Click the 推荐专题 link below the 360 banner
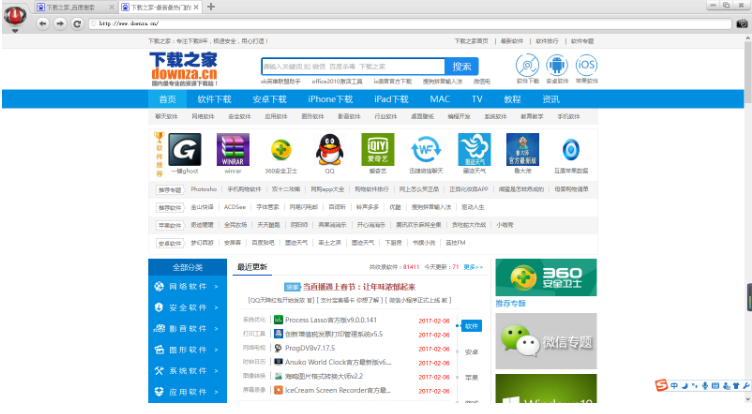 (510, 303)
